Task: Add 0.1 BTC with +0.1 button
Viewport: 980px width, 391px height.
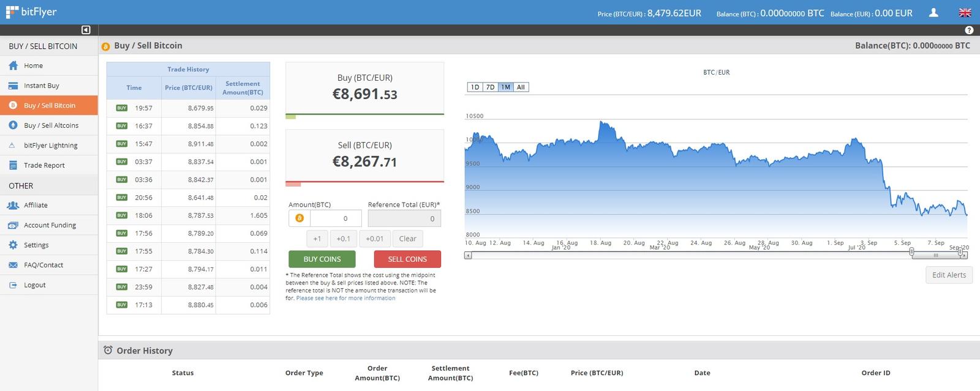Action: click(344, 239)
